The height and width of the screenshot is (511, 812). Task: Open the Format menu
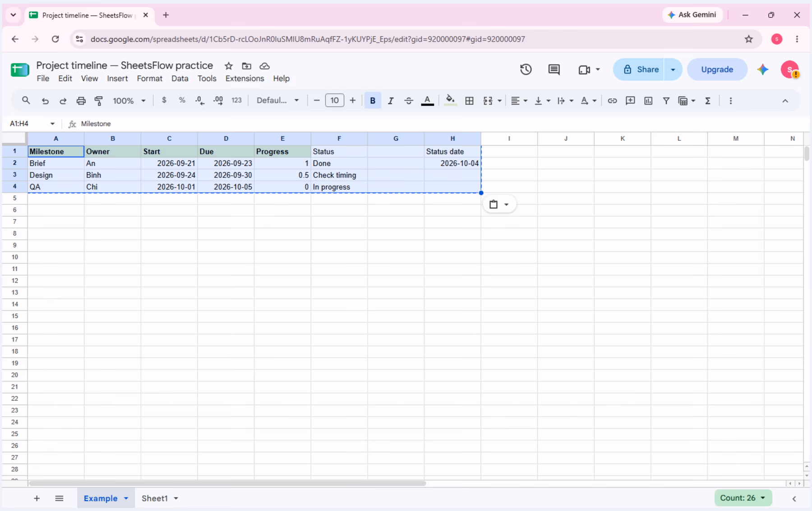click(149, 79)
